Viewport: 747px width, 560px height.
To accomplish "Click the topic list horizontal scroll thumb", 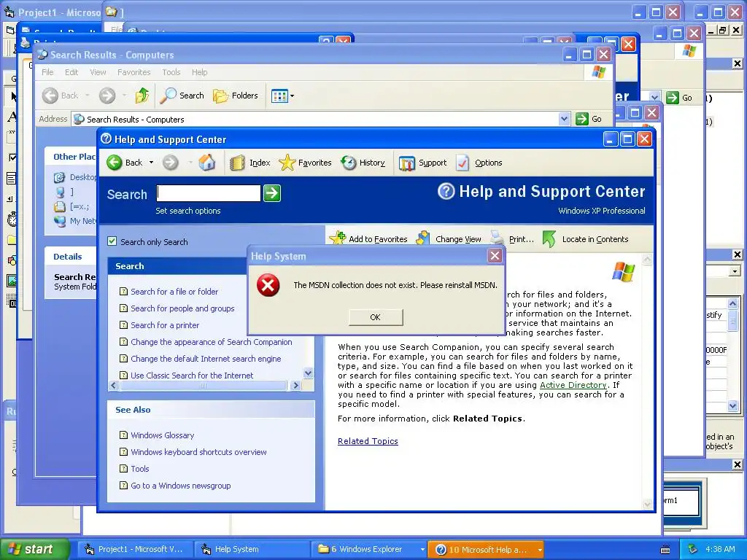I will coord(204,385).
